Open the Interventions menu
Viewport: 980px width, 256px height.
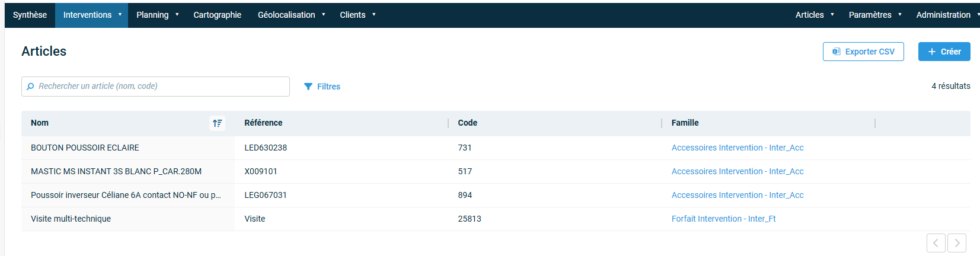pyautogui.click(x=92, y=15)
